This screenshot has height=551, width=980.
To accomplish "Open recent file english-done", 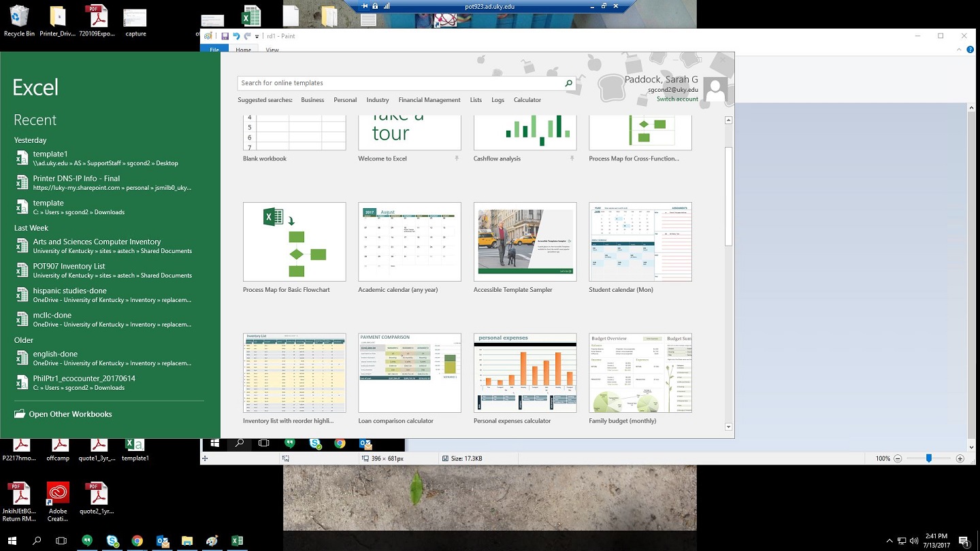I will point(109,358).
